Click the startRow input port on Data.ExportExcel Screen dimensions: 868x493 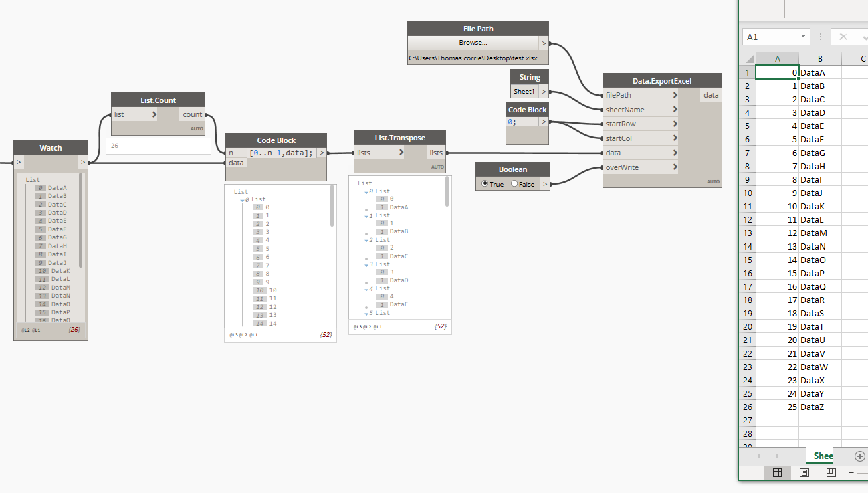(x=641, y=124)
